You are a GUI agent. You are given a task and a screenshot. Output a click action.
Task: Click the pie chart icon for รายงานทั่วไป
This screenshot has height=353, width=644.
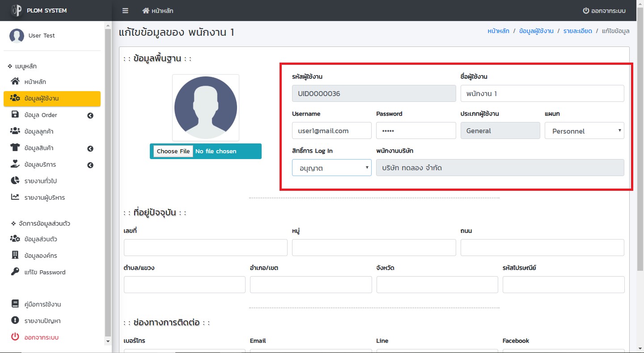[15, 181]
